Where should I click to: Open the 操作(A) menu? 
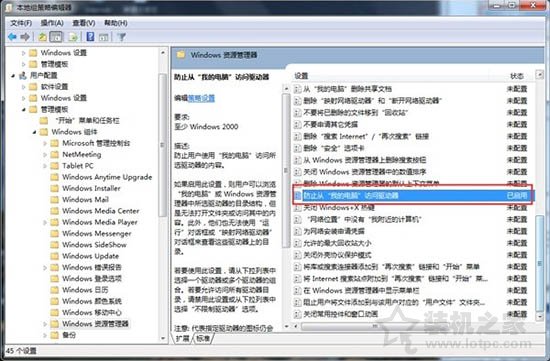(x=52, y=23)
